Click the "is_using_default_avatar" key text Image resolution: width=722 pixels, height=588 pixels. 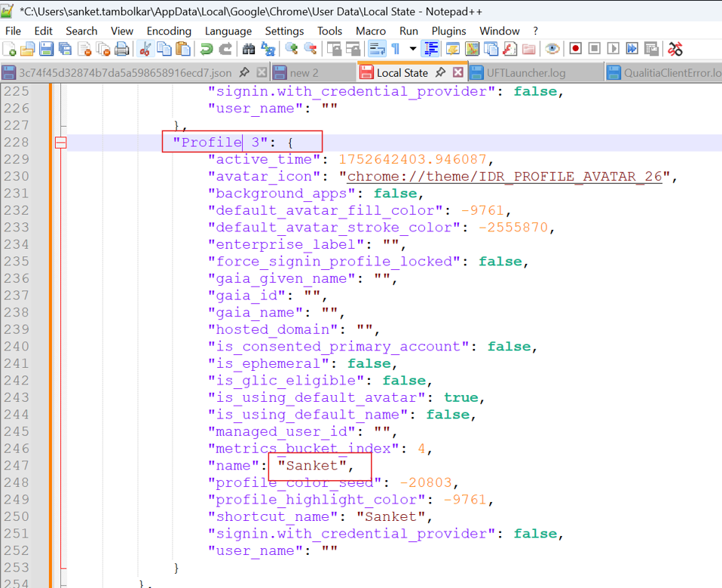click(x=317, y=397)
